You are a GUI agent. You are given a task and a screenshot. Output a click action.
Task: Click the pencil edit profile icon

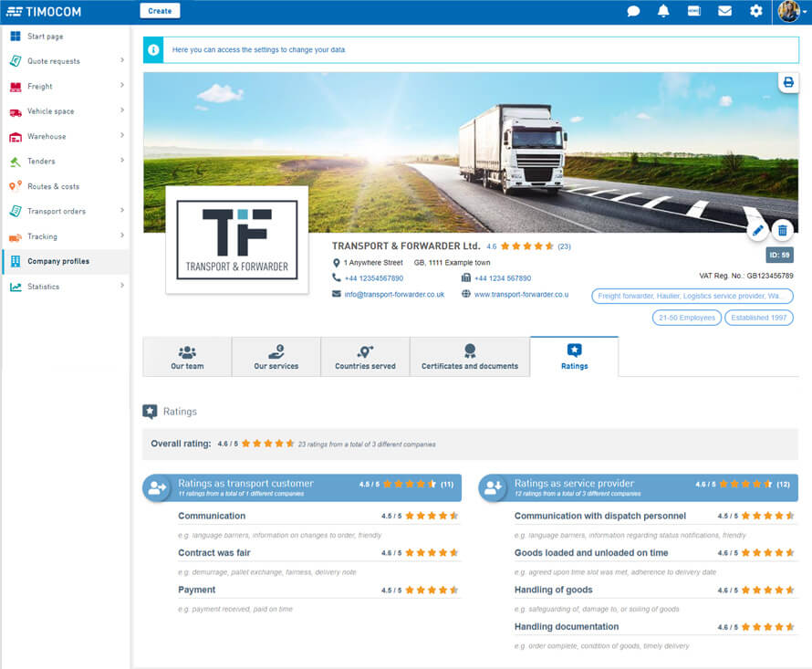757,230
